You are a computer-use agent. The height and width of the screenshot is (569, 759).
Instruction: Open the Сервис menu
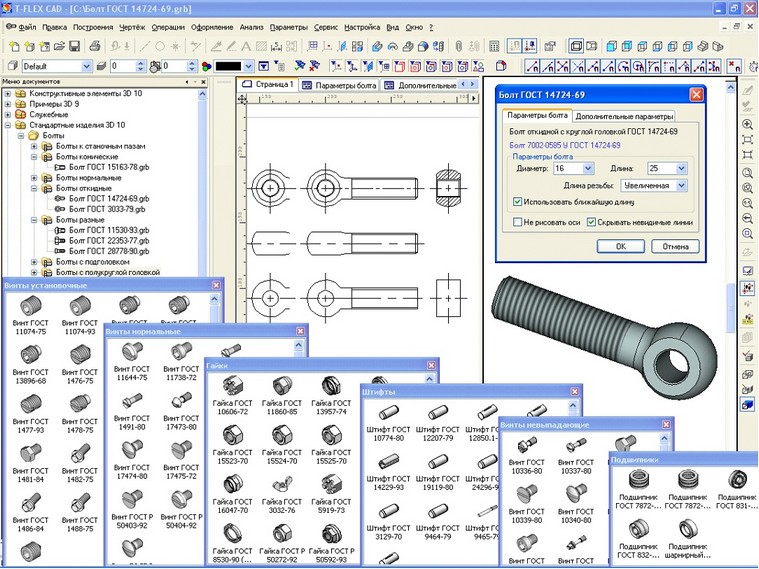click(x=326, y=28)
